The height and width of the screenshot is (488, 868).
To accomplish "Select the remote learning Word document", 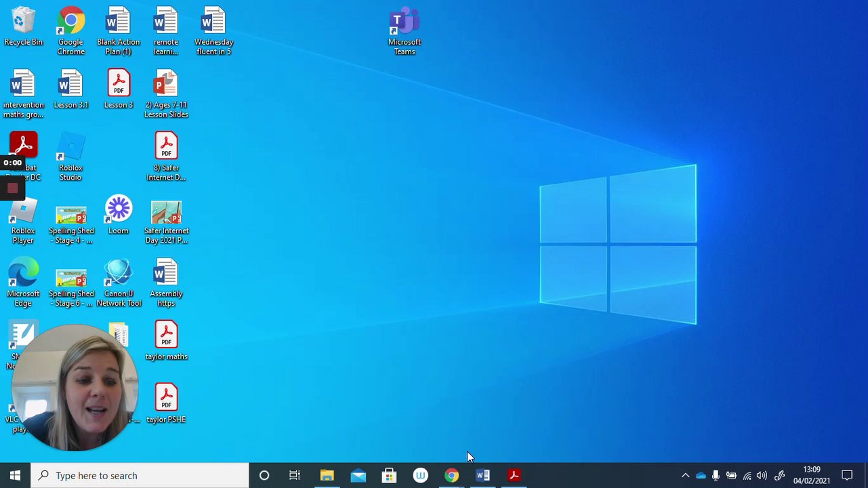I will [166, 31].
